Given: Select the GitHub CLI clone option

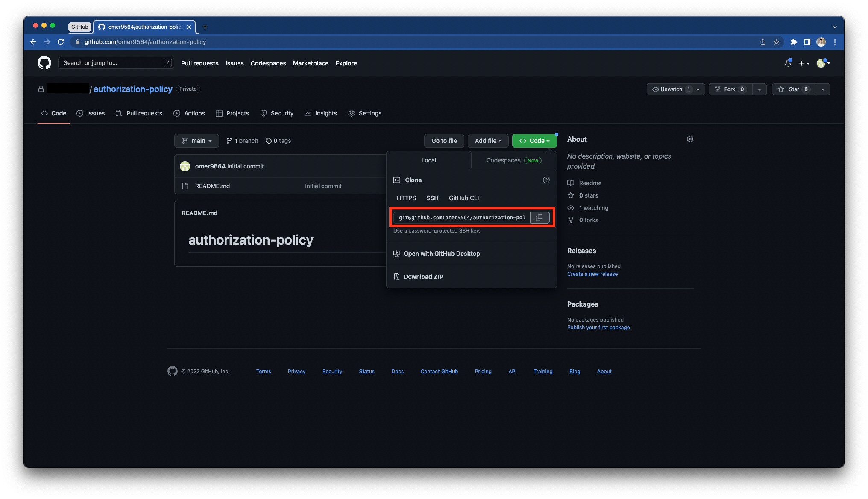Looking at the screenshot, I should click(x=463, y=198).
